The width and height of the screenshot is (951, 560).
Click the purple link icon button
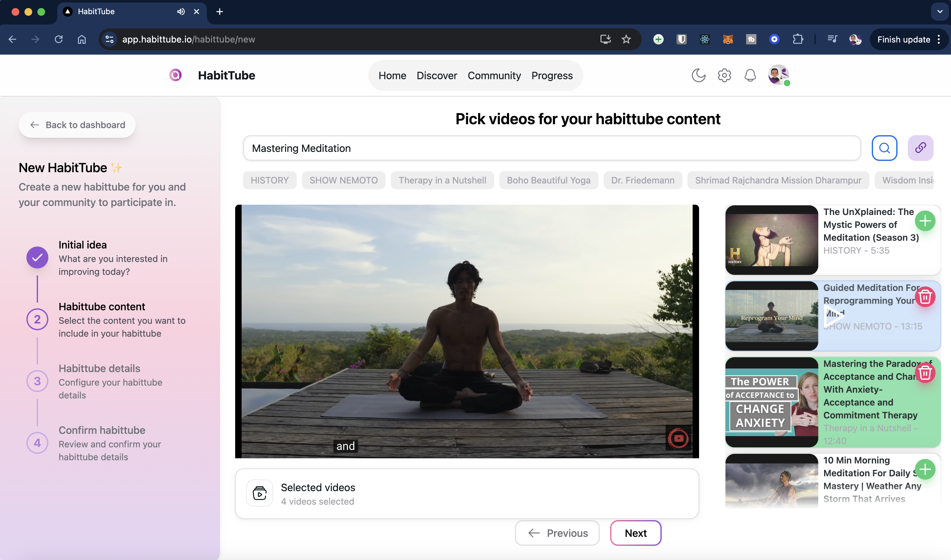[920, 148]
